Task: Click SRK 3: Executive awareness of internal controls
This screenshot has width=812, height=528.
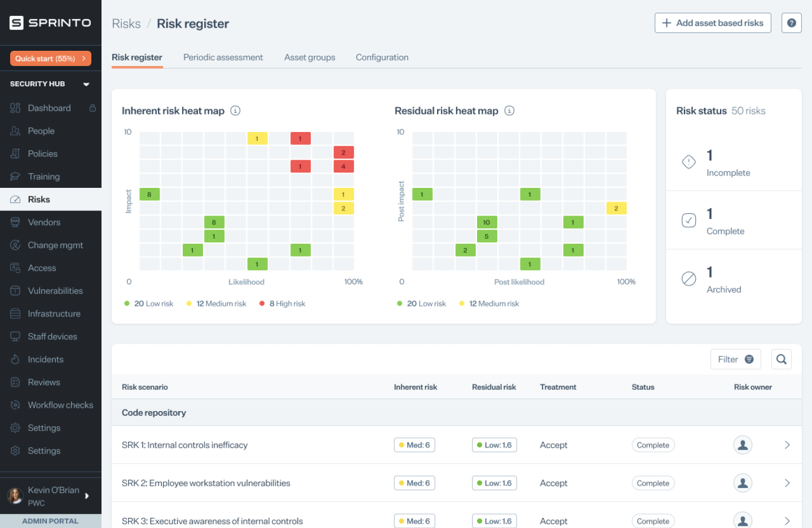Action: (212, 521)
